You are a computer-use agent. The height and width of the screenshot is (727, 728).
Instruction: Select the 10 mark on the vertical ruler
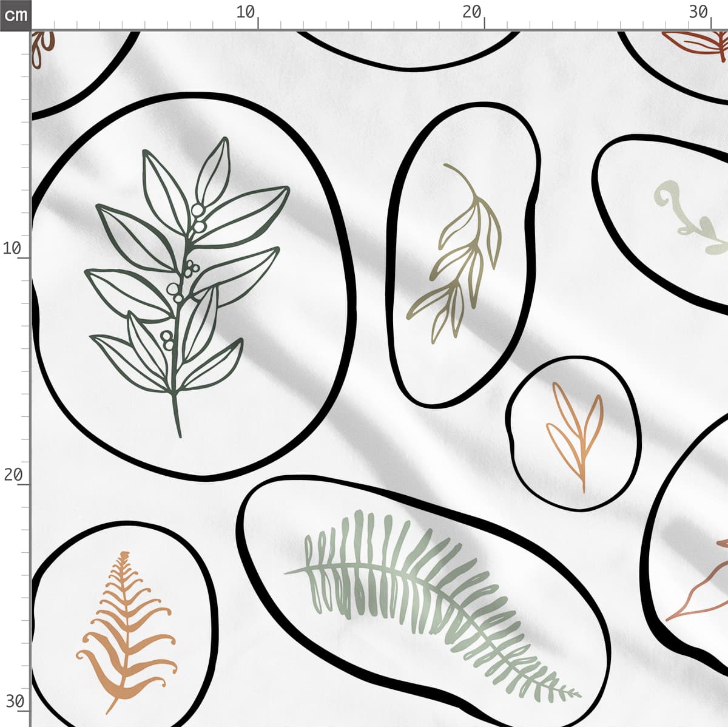[x=12, y=248]
